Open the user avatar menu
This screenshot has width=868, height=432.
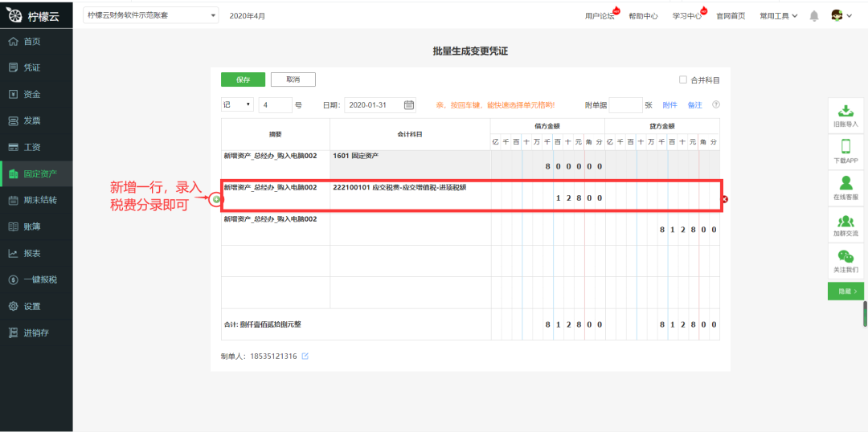841,15
